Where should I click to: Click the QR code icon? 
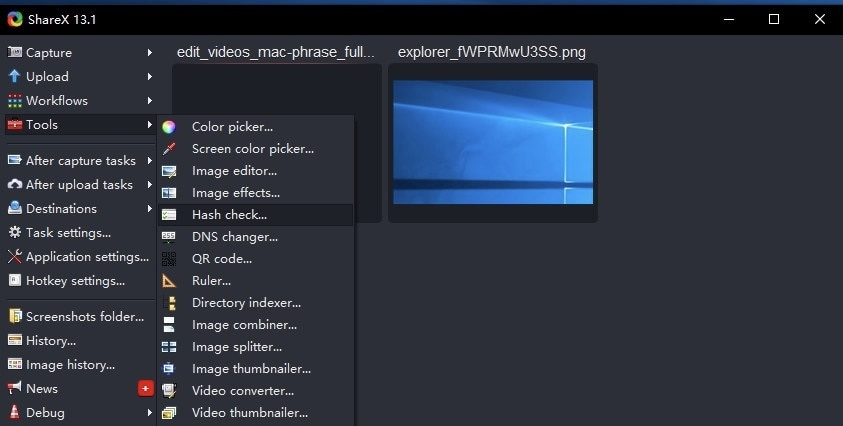(x=169, y=259)
